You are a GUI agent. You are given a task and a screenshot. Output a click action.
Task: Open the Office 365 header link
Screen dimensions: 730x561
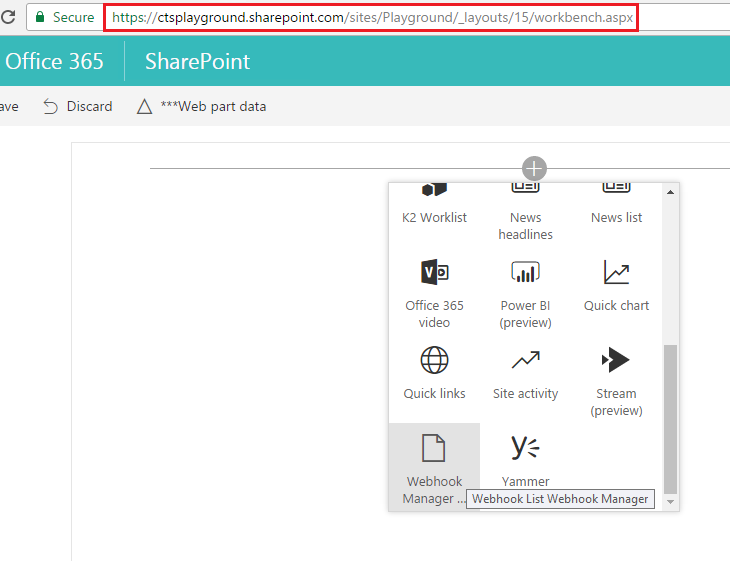[x=54, y=61]
